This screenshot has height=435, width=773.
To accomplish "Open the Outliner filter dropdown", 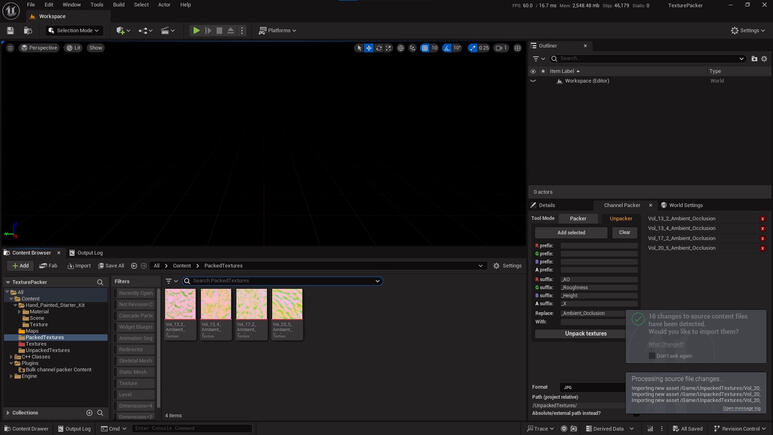I will tap(538, 59).
